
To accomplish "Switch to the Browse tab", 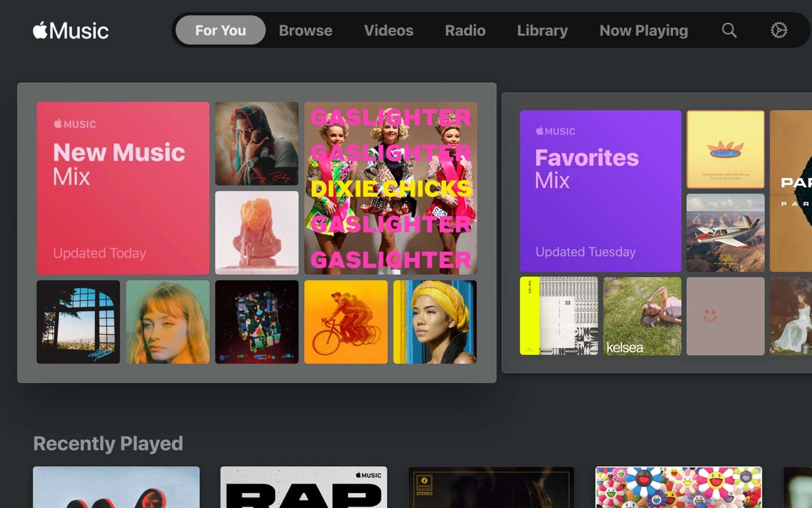I will (x=306, y=30).
